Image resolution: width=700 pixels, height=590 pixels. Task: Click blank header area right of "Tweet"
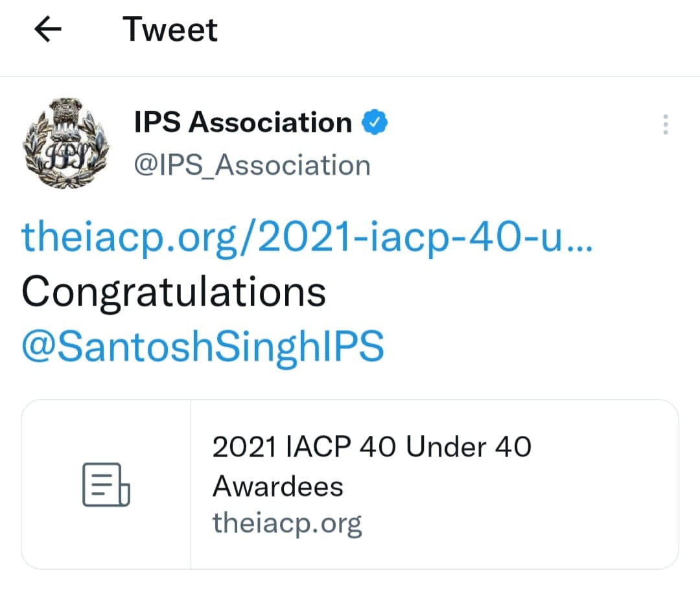tap(454, 30)
